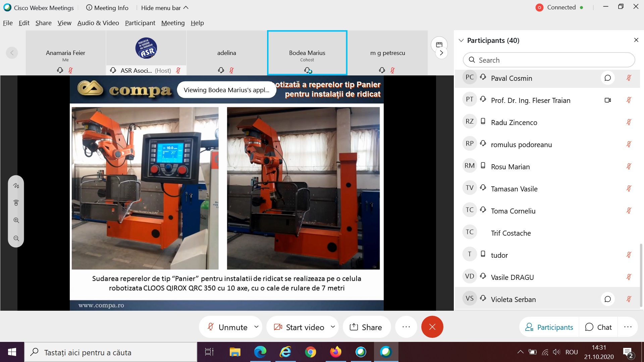Open the Chat panel
The width and height of the screenshot is (644, 362).
(599, 327)
